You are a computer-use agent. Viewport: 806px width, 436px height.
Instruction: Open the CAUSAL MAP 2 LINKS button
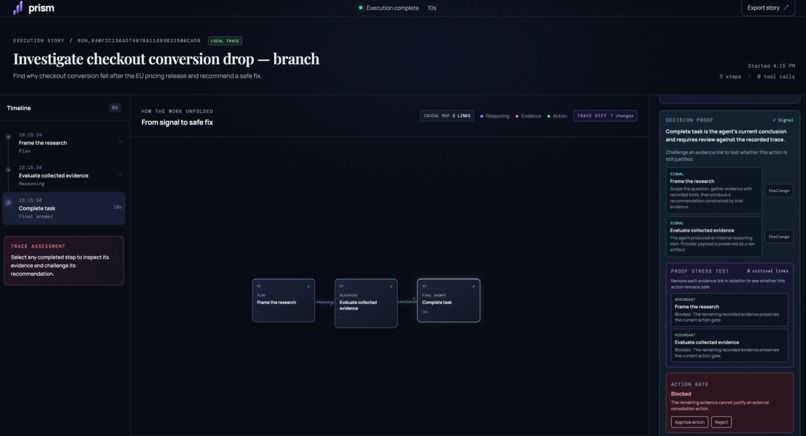[x=447, y=116]
